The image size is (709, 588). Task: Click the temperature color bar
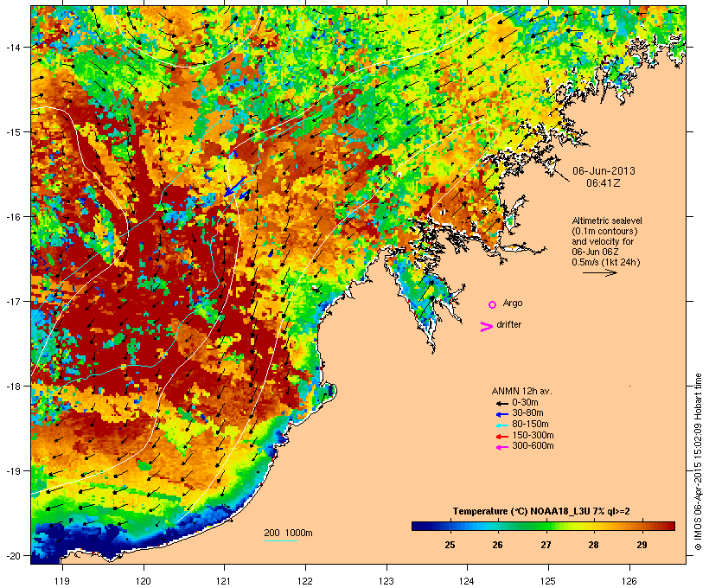coord(543,526)
